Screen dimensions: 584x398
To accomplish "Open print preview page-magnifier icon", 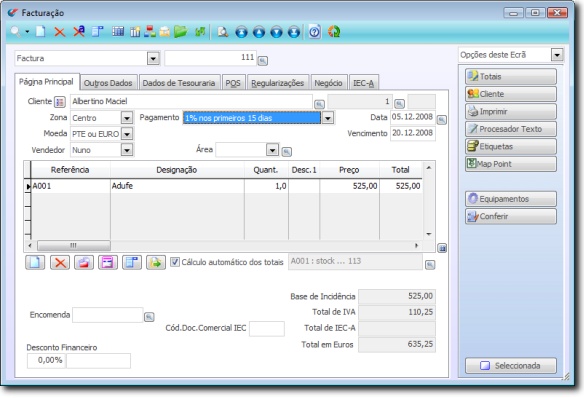I will tap(223, 32).
